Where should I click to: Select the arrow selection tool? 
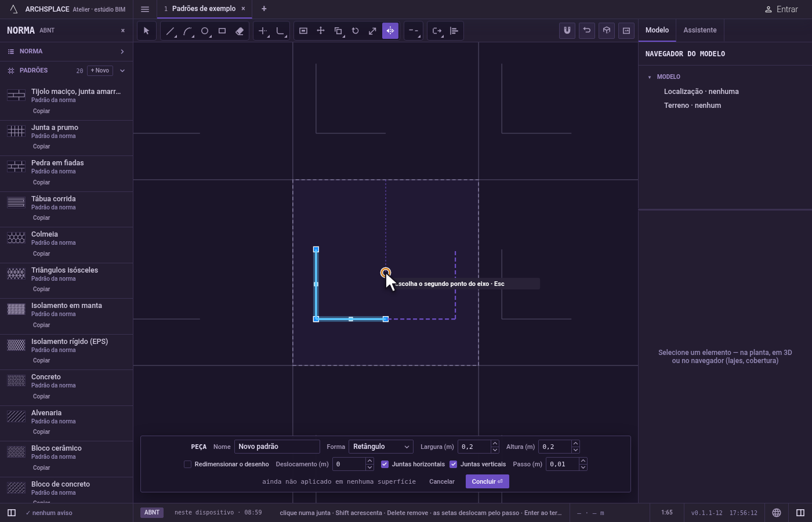tap(147, 31)
